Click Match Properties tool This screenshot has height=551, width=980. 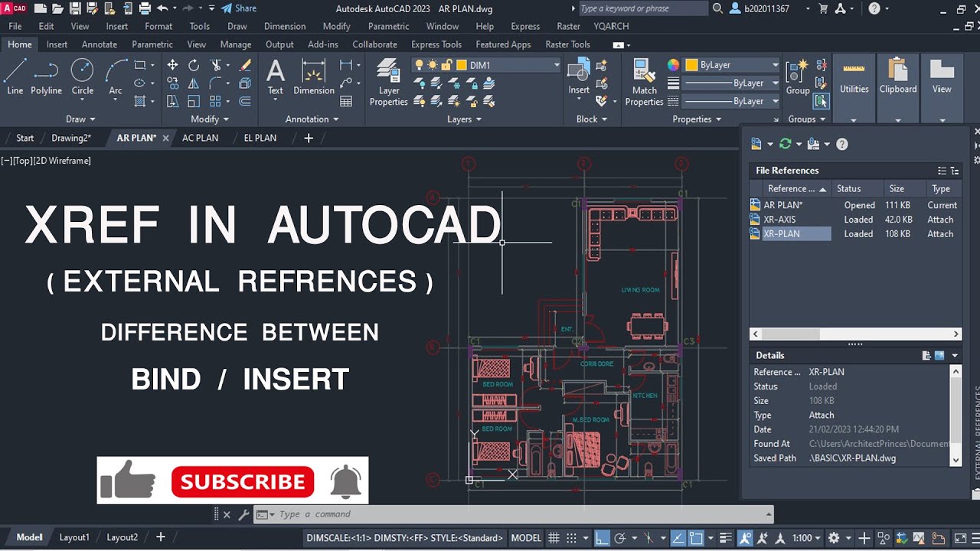(x=644, y=83)
